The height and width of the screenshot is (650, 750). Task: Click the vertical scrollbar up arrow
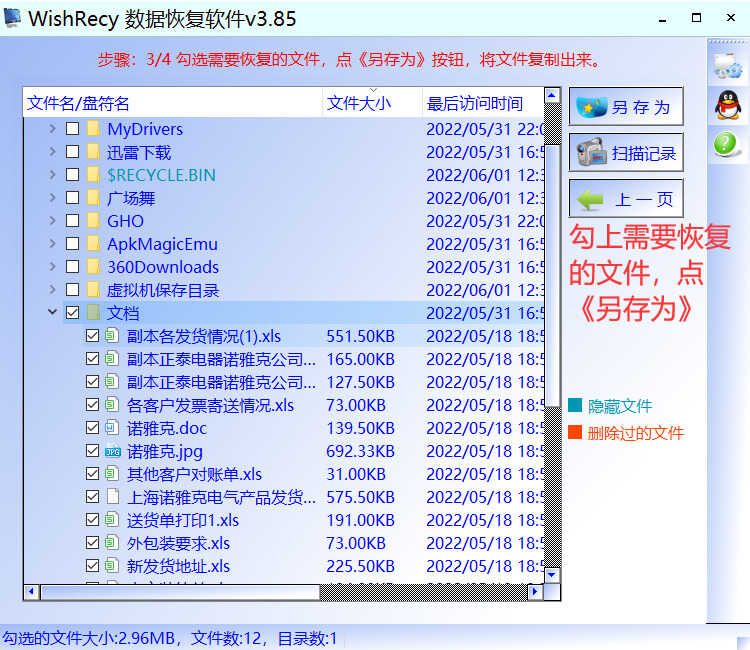click(x=552, y=96)
